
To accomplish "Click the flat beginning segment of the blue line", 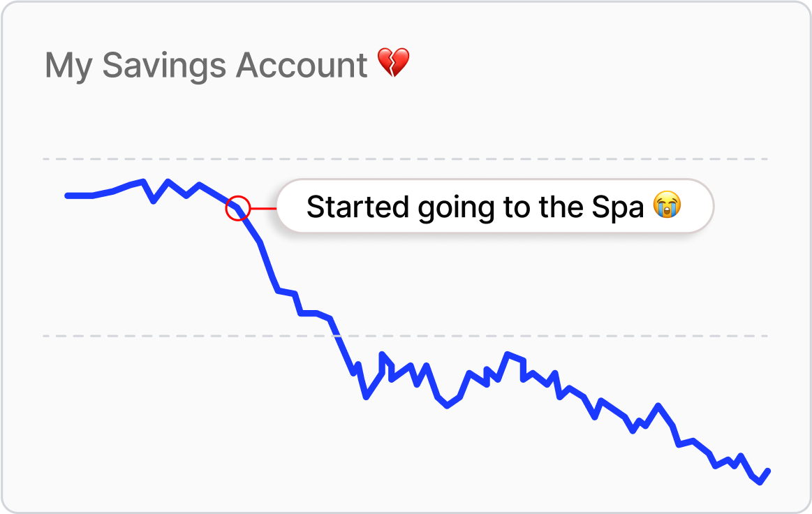I will (x=80, y=196).
